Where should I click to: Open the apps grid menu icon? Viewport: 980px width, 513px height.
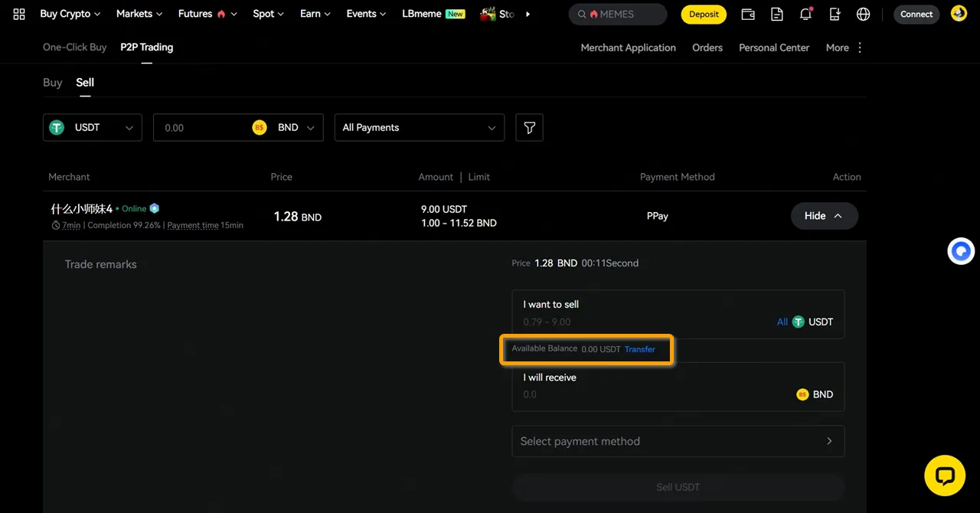coord(19,14)
